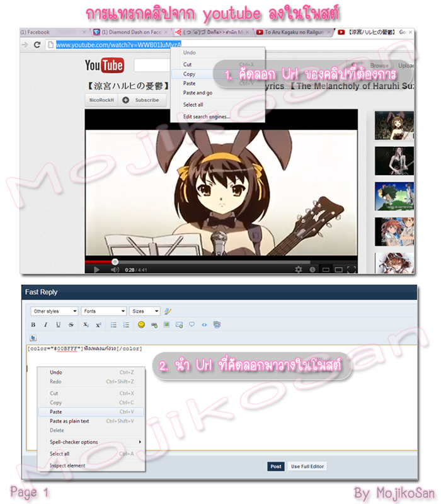Click the YouTube logo
Screen dimensions: 441x504
click(105, 66)
